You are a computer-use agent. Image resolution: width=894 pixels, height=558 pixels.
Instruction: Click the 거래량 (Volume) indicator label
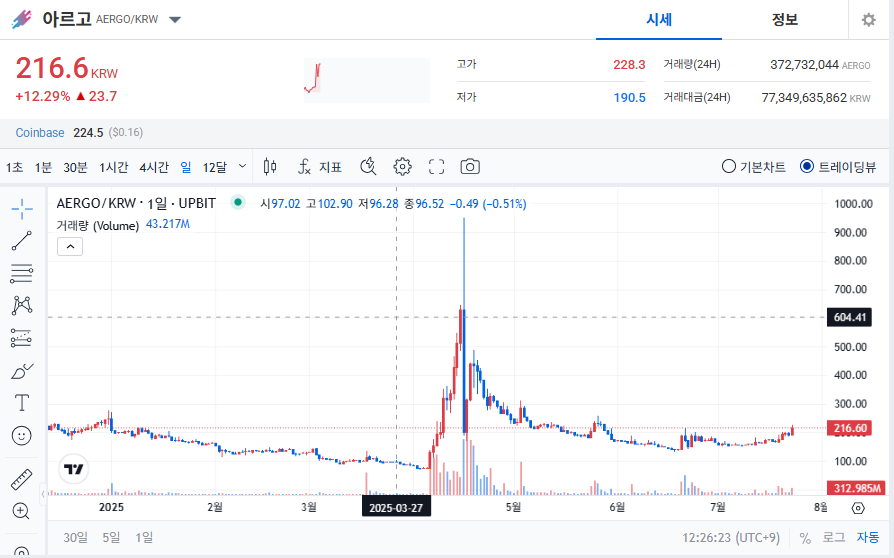tap(97, 226)
